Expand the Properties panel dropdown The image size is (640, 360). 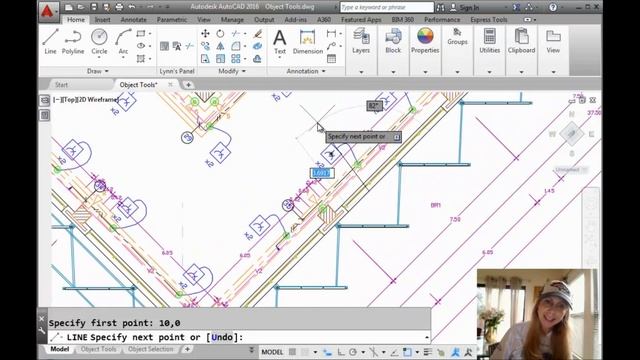coord(425,72)
